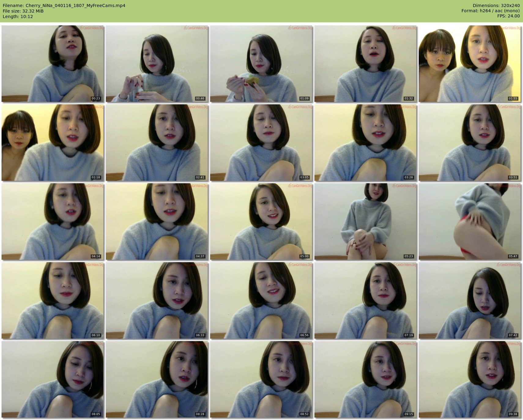Click the thumbnail labeled 04:14
Screen dimensions: 523x420
click(x=53, y=221)
